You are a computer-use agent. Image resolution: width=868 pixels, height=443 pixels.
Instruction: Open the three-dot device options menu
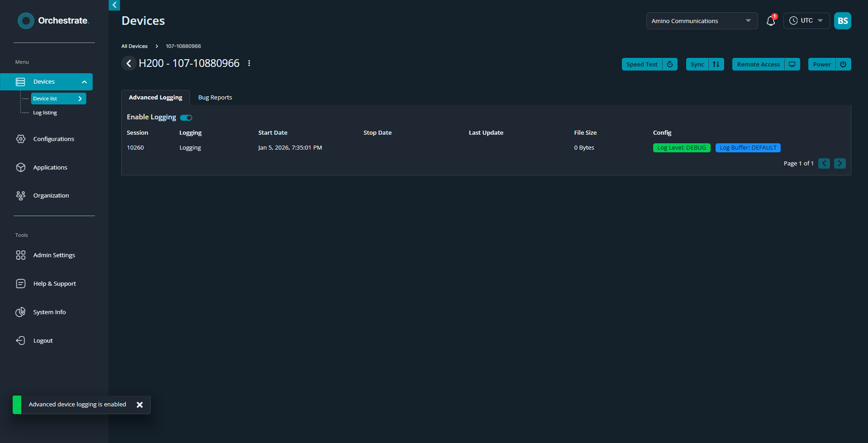click(249, 63)
